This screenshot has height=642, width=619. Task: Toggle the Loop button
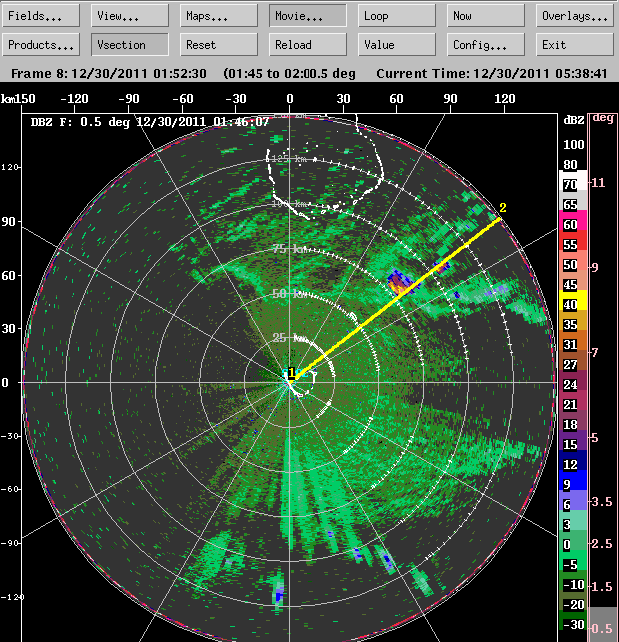pyautogui.click(x=397, y=16)
